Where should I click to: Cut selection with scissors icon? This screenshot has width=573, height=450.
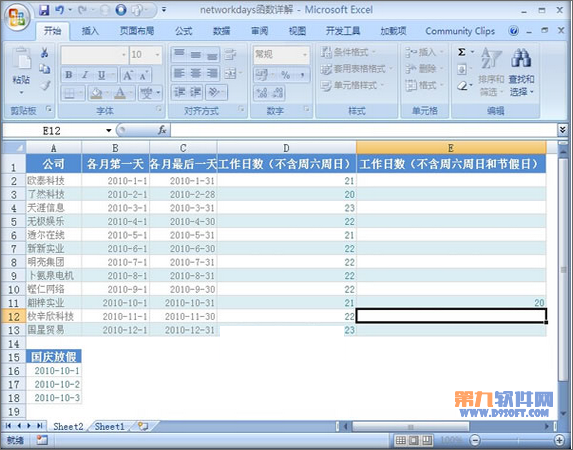(45, 53)
